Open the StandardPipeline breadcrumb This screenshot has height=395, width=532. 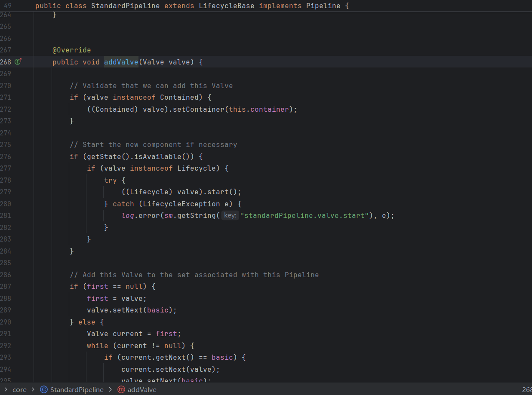(x=77, y=389)
